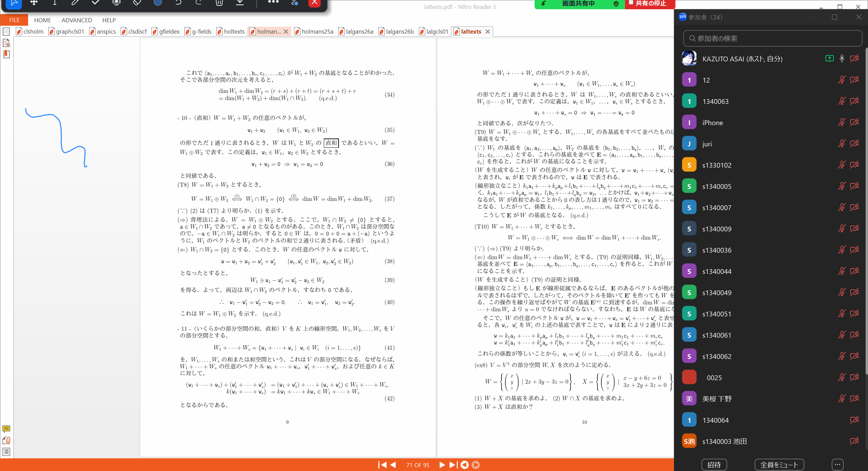Switch to the lalgcls01 document tab
Viewport: 868px width, 471px height.
click(434, 32)
